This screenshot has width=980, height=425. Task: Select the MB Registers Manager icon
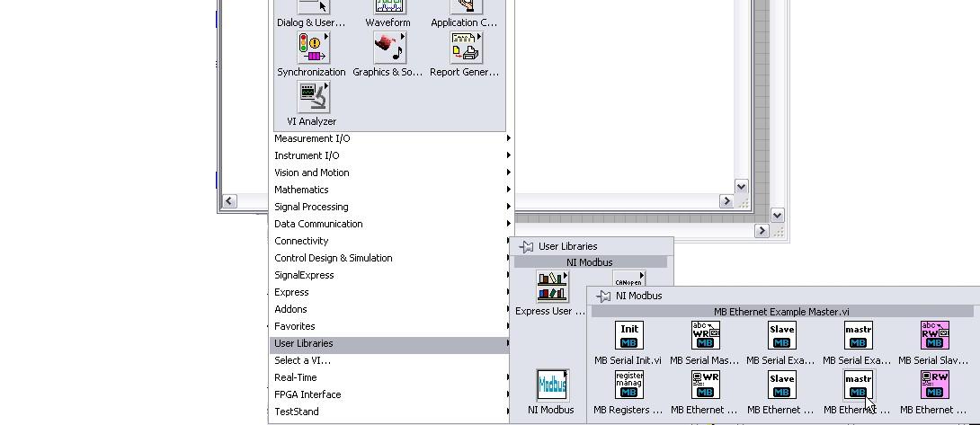coord(628,385)
